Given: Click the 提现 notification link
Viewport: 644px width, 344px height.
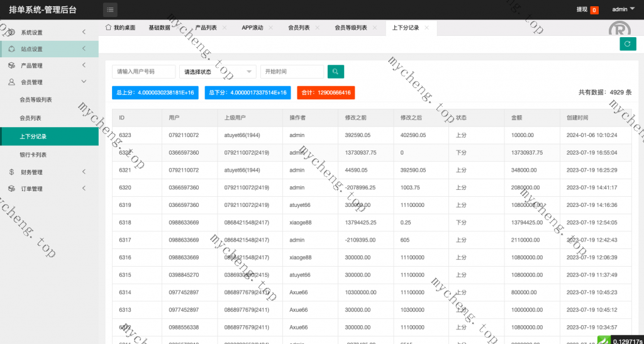Looking at the screenshot, I should click(x=582, y=9).
